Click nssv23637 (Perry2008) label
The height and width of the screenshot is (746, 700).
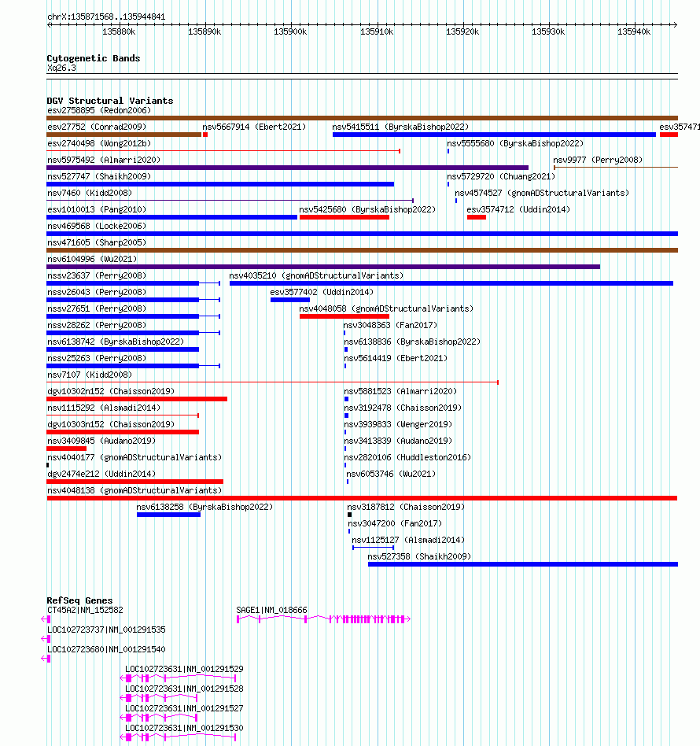pyautogui.click(x=97, y=276)
